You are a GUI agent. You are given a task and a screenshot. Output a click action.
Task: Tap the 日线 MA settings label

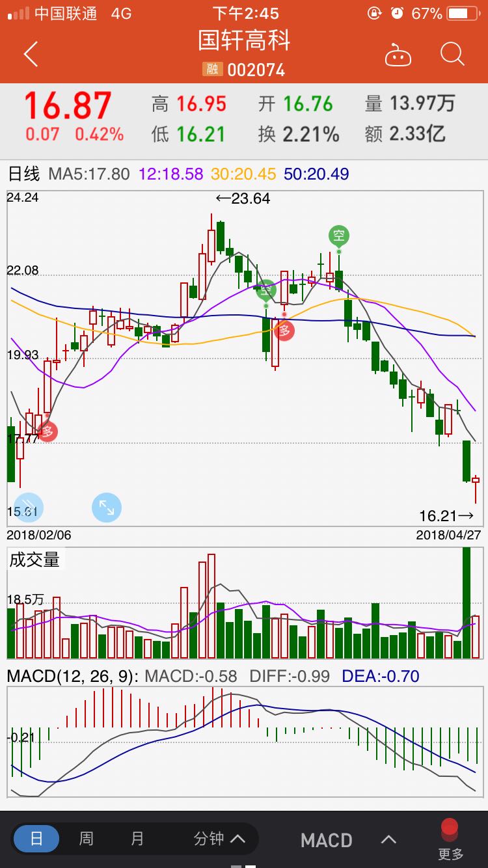coord(24,174)
